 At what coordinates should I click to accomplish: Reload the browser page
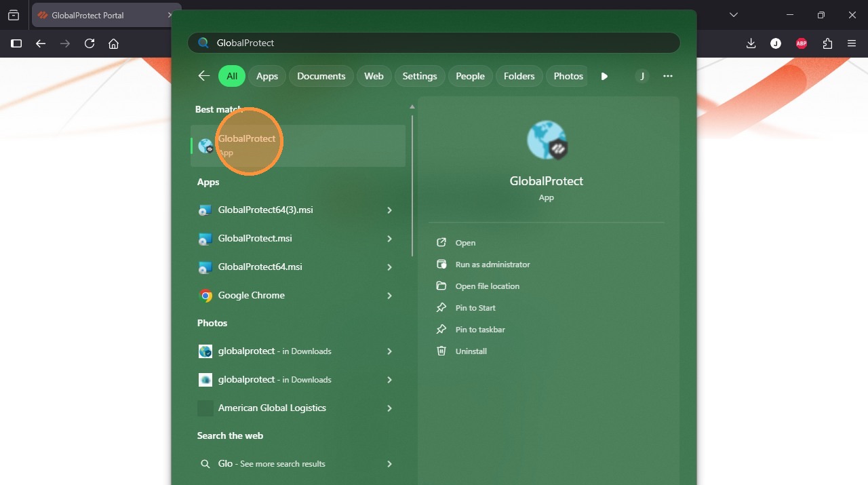(90, 43)
